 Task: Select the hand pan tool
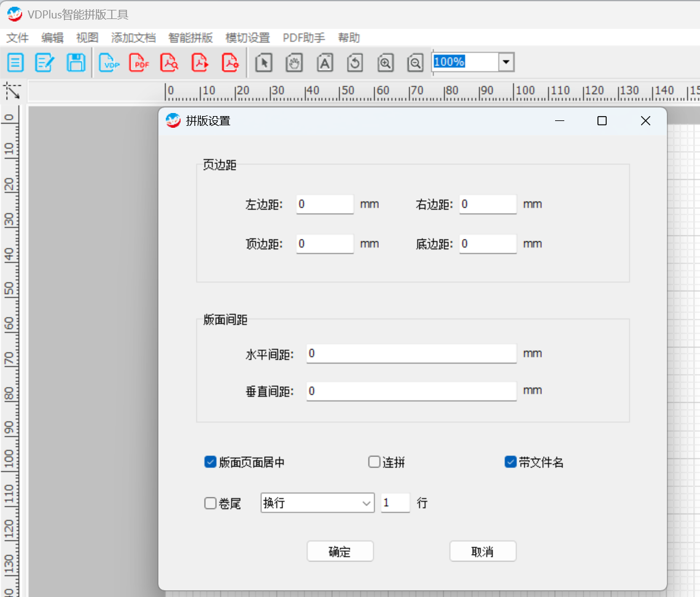[x=294, y=63]
